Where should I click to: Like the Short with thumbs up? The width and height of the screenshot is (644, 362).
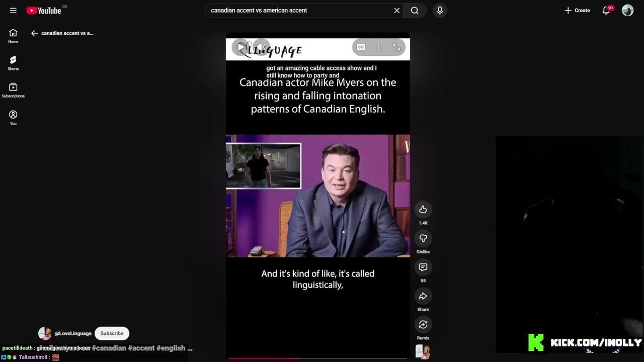423,210
